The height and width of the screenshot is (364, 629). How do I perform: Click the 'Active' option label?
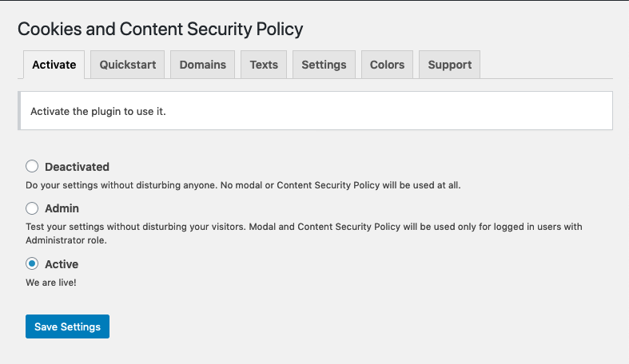(62, 264)
